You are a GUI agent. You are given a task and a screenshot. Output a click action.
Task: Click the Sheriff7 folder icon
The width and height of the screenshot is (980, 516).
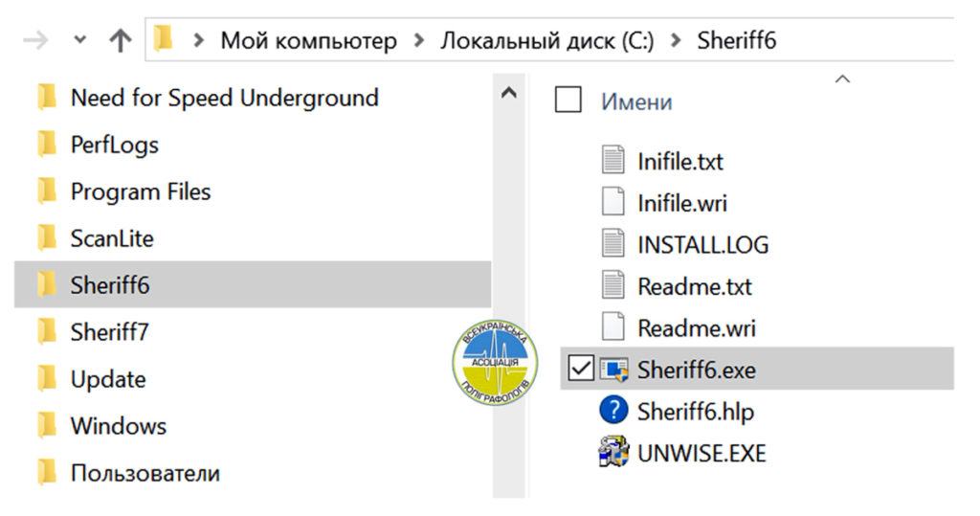(47, 332)
